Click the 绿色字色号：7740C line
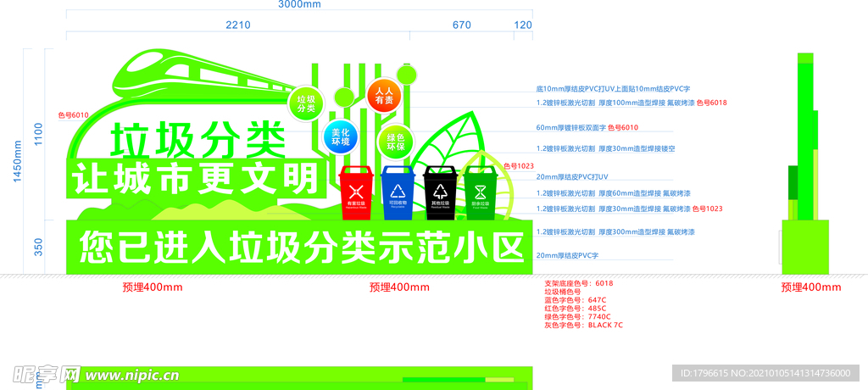The image size is (868, 390). 577,316
